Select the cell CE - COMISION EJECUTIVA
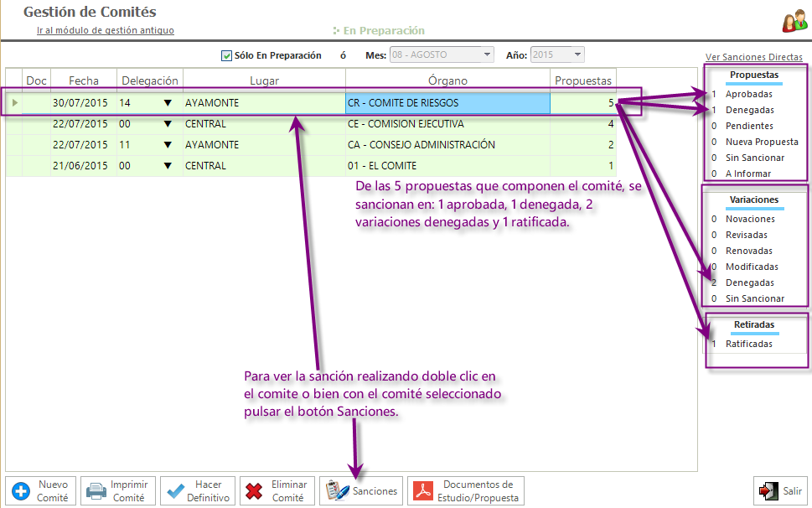 coord(447,124)
